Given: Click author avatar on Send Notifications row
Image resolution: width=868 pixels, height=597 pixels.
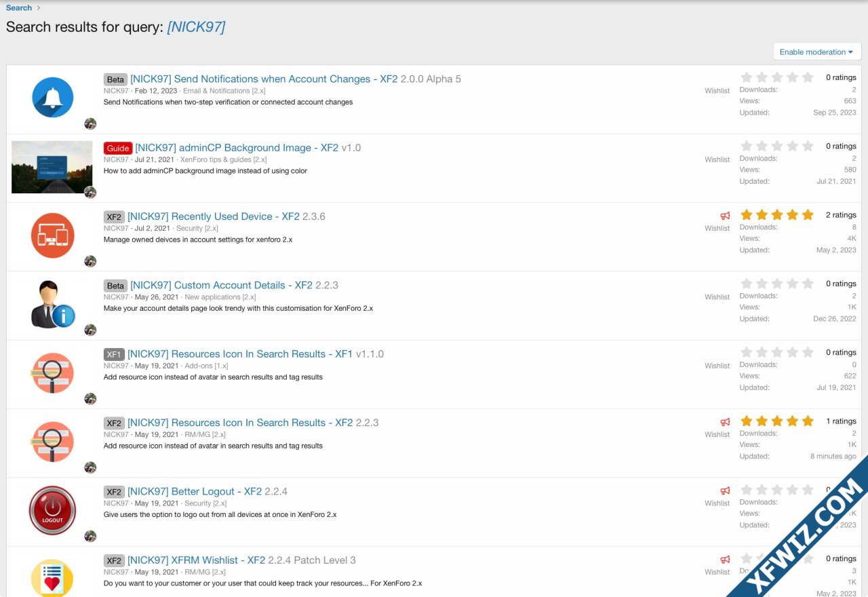Looking at the screenshot, I should pyautogui.click(x=90, y=123).
